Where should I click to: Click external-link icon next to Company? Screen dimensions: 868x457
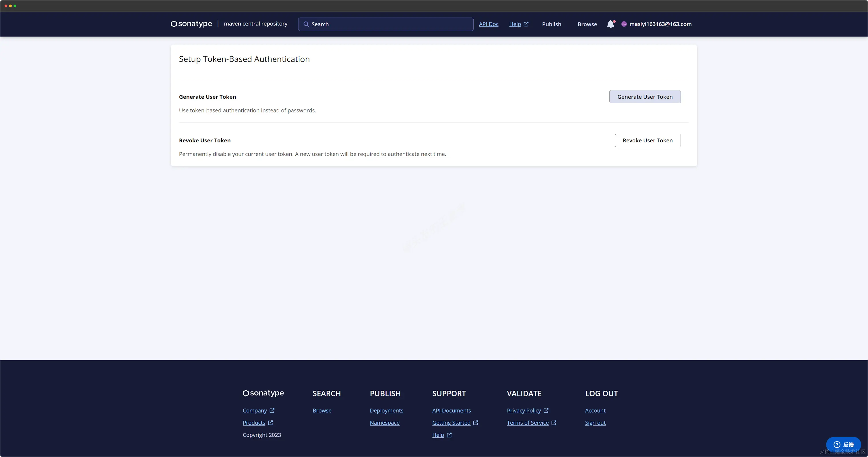pyautogui.click(x=272, y=410)
